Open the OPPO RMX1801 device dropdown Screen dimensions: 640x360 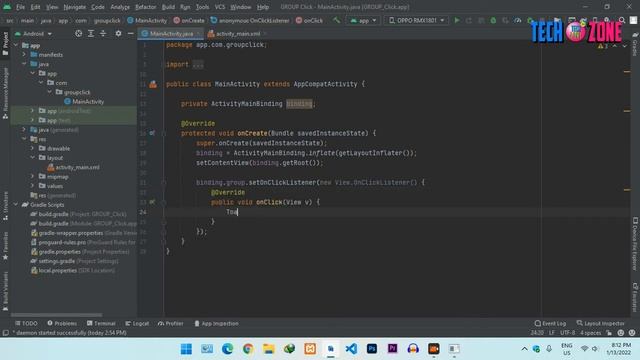tap(416, 20)
